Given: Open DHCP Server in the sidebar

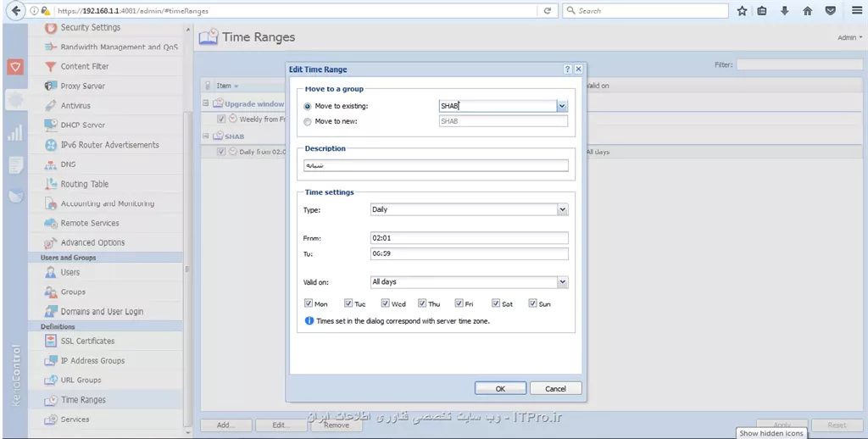Looking at the screenshot, I should click(82, 125).
